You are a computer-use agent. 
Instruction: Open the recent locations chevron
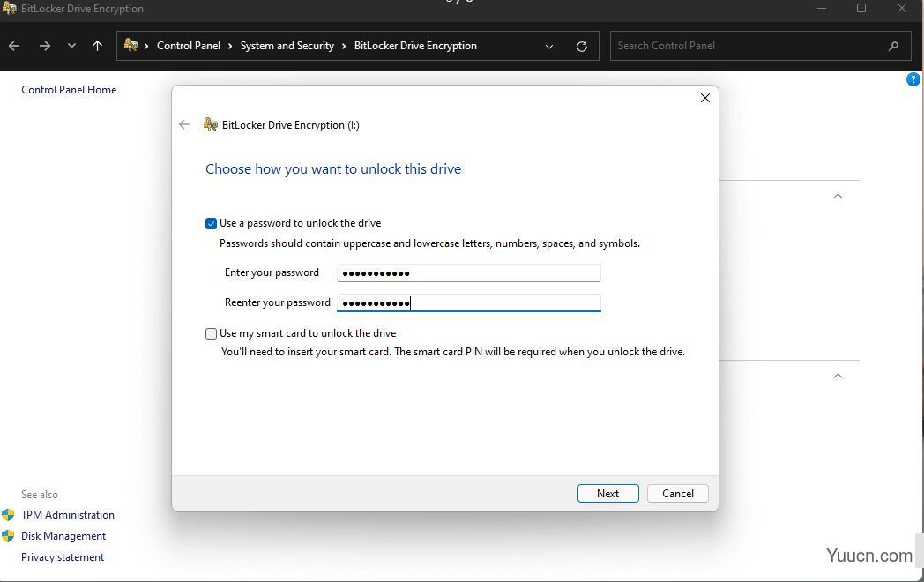coord(71,46)
